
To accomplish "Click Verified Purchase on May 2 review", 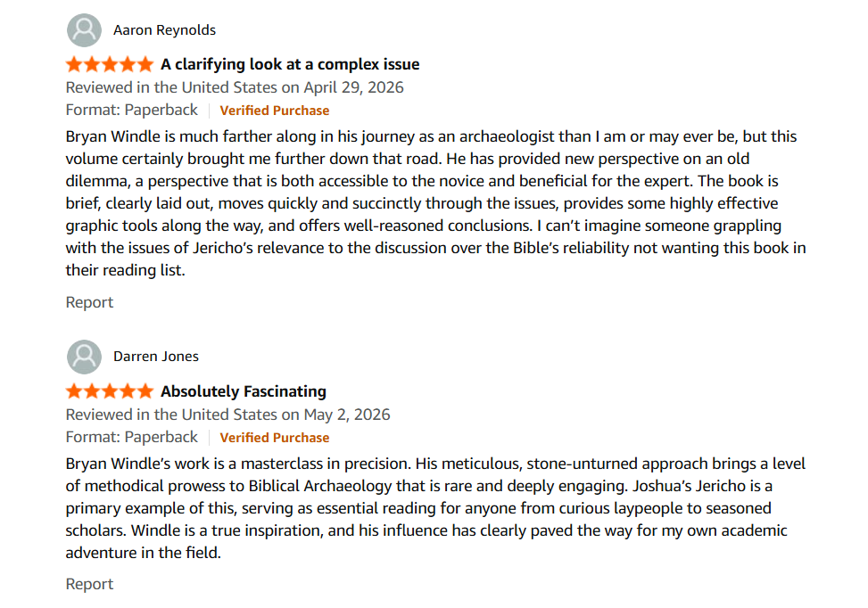I will [x=275, y=438].
